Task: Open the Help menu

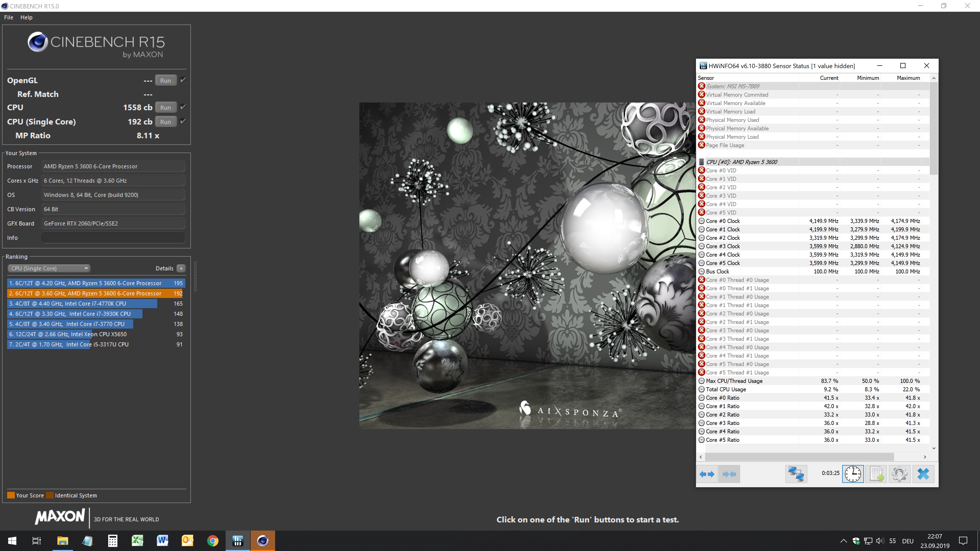Action: (26, 17)
